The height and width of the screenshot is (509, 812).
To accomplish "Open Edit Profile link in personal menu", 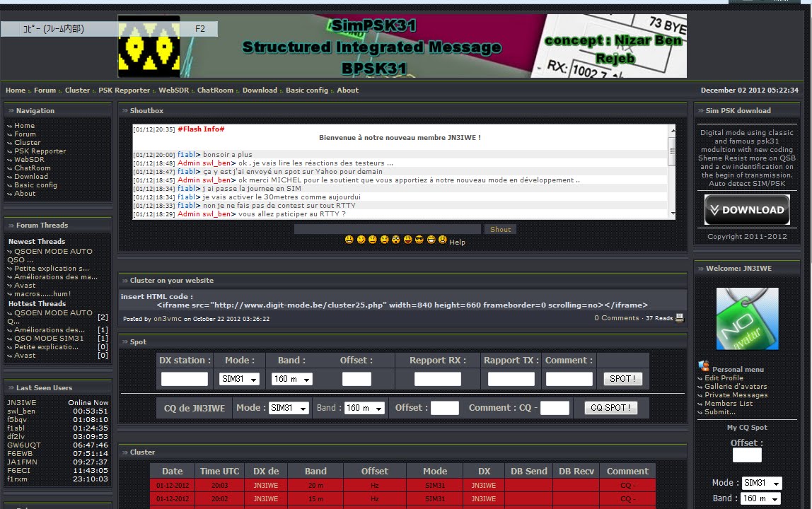I will click(724, 378).
